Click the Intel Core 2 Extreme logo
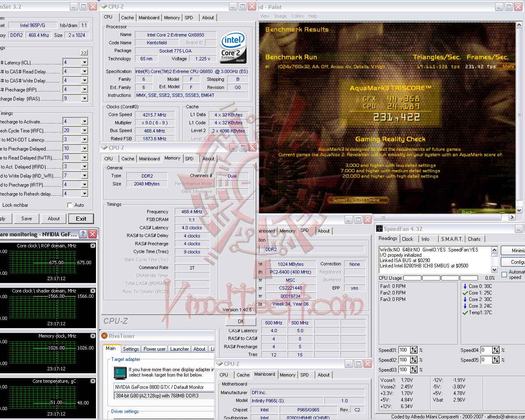Image resolution: width=525 pixels, height=420 pixels. click(233, 48)
